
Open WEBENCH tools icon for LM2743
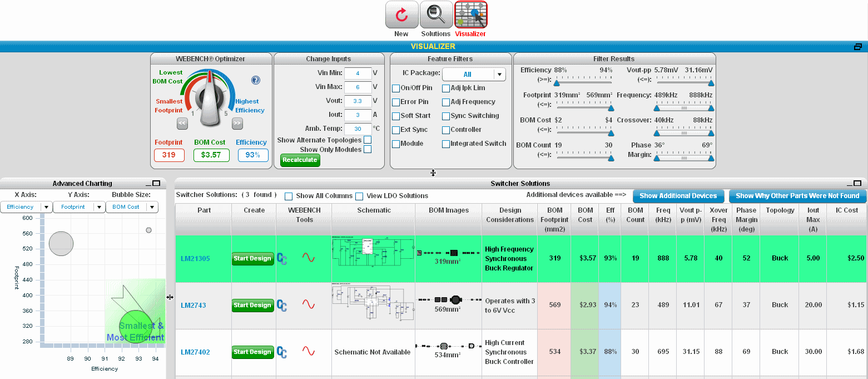[282, 305]
